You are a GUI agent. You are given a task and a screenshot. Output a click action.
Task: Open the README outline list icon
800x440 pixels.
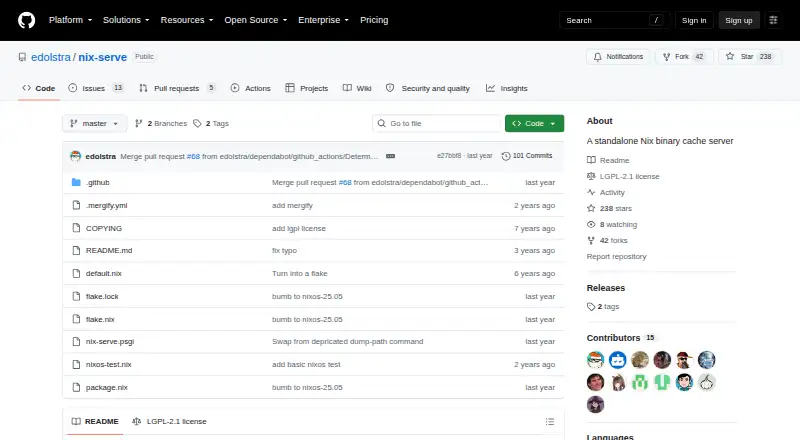click(549, 421)
